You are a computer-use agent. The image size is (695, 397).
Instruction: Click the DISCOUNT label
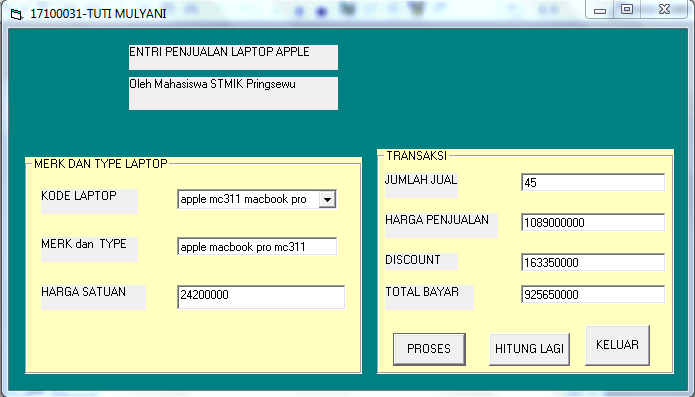coord(421,261)
